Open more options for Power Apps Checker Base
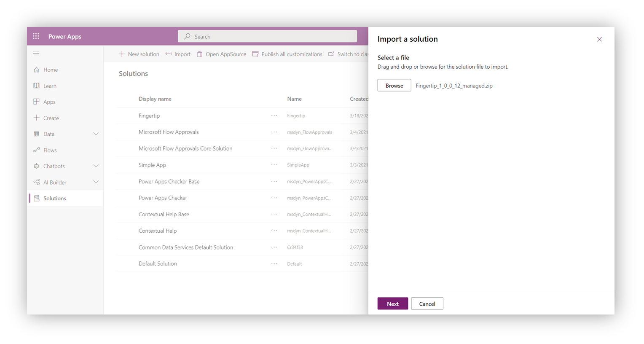The height and width of the screenshot is (344, 644). click(x=274, y=181)
